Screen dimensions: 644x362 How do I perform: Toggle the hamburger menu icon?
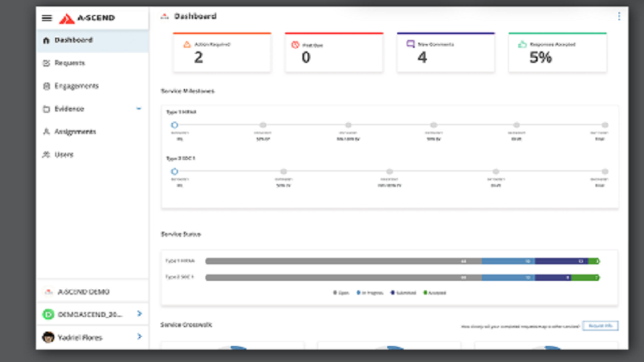tap(47, 18)
